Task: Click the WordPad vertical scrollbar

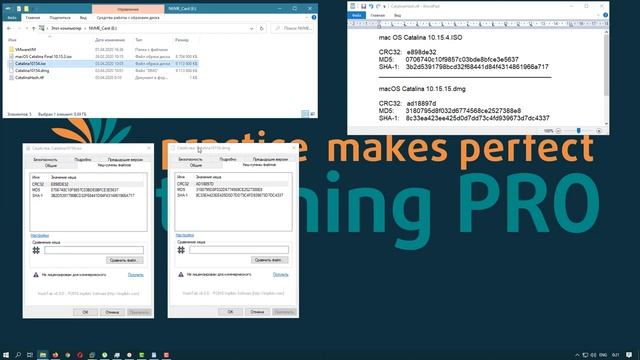Action: pyautogui.click(x=606, y=65)
